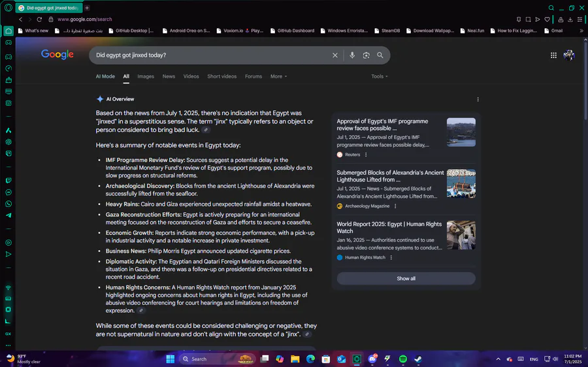This screenshot has width=588, height=367.
Task: Open Easy Setup sliders icon
Action: coord(580,19)
